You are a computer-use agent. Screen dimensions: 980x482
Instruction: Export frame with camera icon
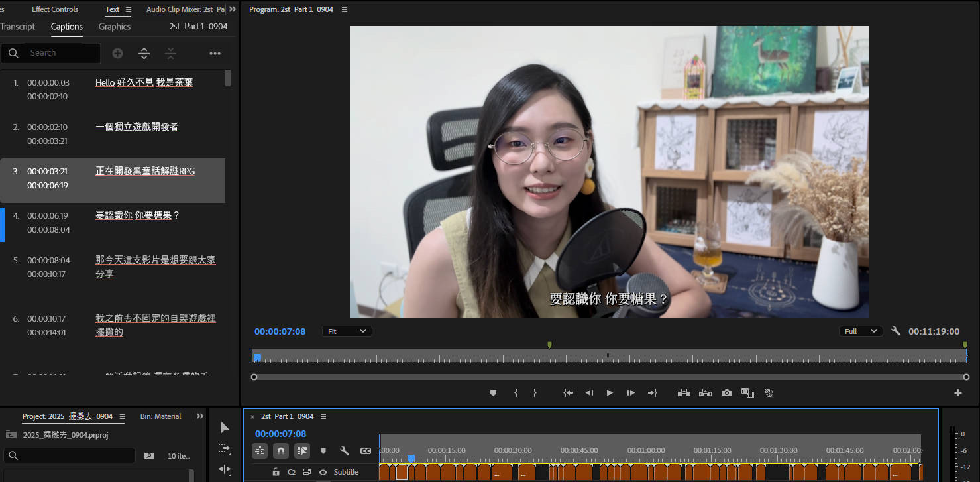point(727,393)
